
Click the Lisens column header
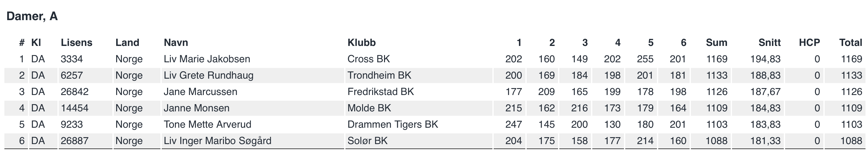coord(77,42)
